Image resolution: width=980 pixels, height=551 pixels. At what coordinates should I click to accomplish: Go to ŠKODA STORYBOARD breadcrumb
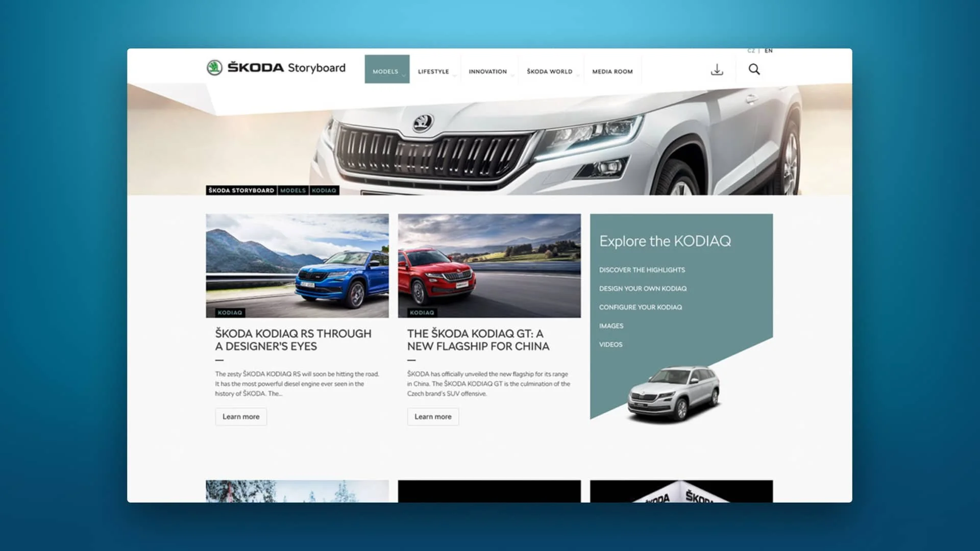pos(241,190)
